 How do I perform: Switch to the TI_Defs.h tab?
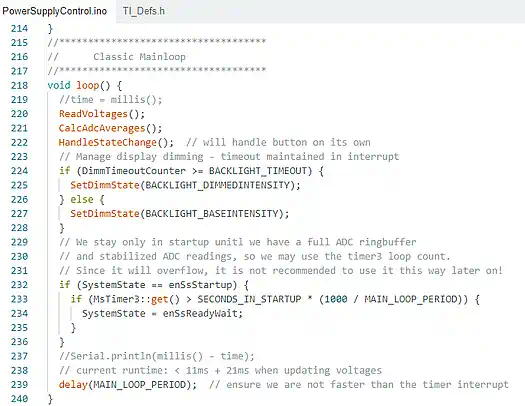[x=144, y=11]
